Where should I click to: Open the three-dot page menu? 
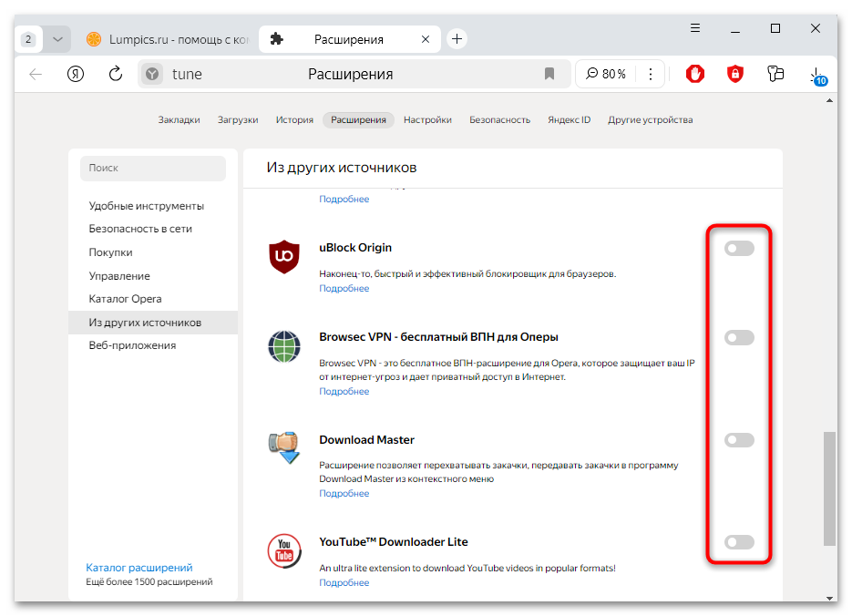tap(651, 74)
